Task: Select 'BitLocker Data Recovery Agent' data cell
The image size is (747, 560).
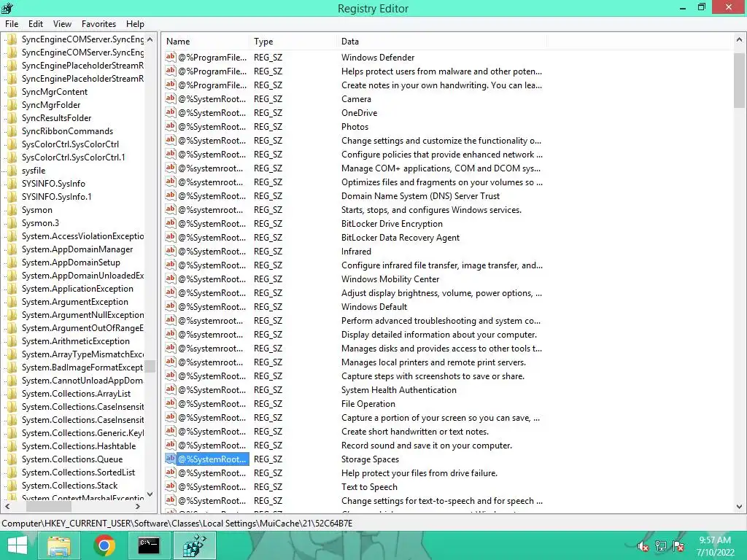Action: click(x=400, y=237)
